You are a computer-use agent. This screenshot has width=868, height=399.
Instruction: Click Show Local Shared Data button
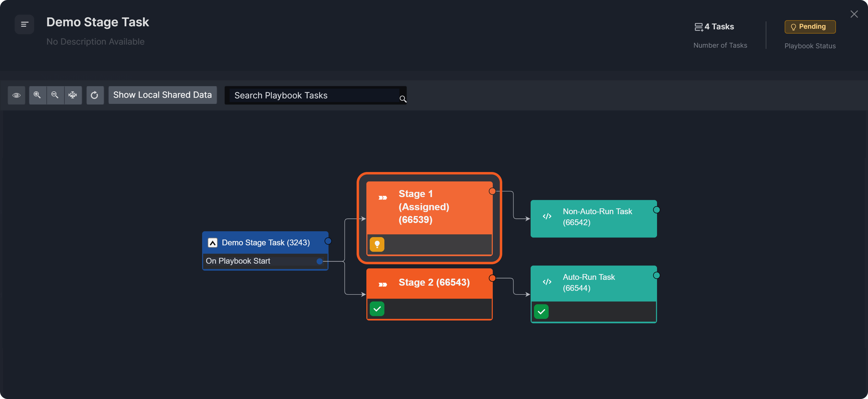(162, 95)
